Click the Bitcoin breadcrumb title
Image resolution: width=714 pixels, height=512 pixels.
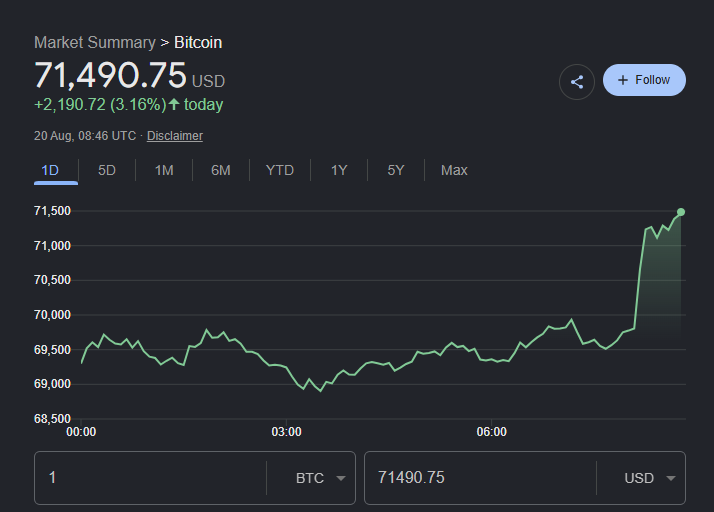click(x=198, y=42)
